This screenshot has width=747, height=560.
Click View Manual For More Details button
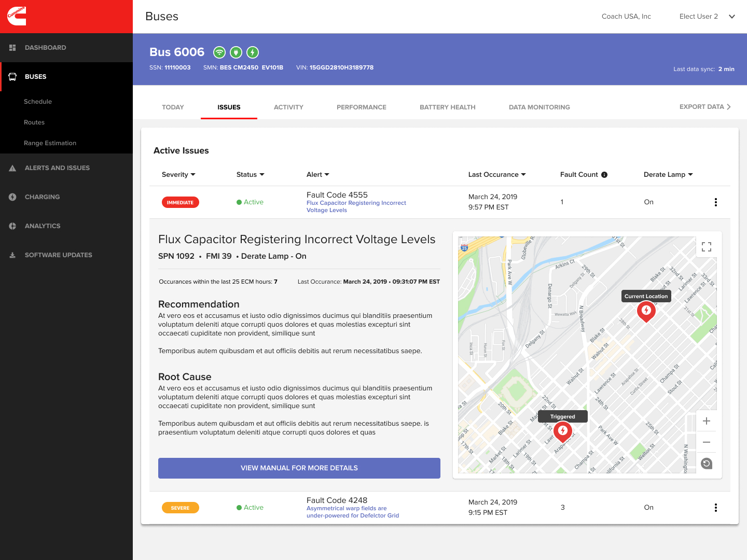pos(299,468)
